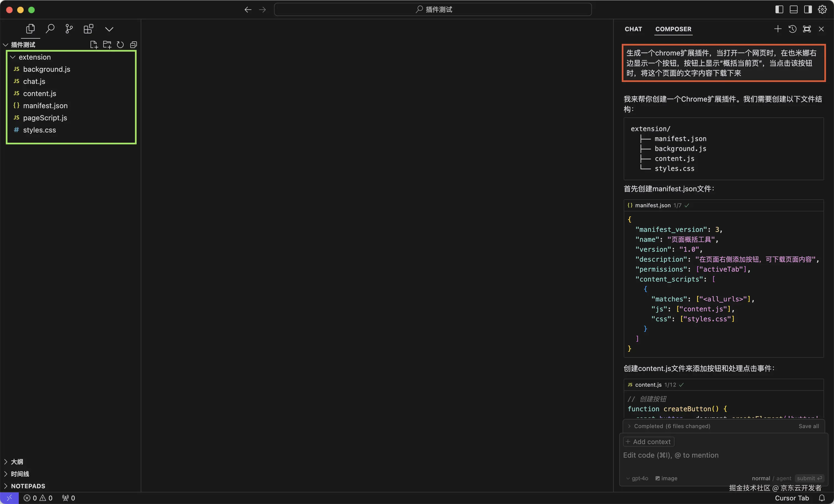Open composer history icon

pyautogui.click(x=792, y=29)
